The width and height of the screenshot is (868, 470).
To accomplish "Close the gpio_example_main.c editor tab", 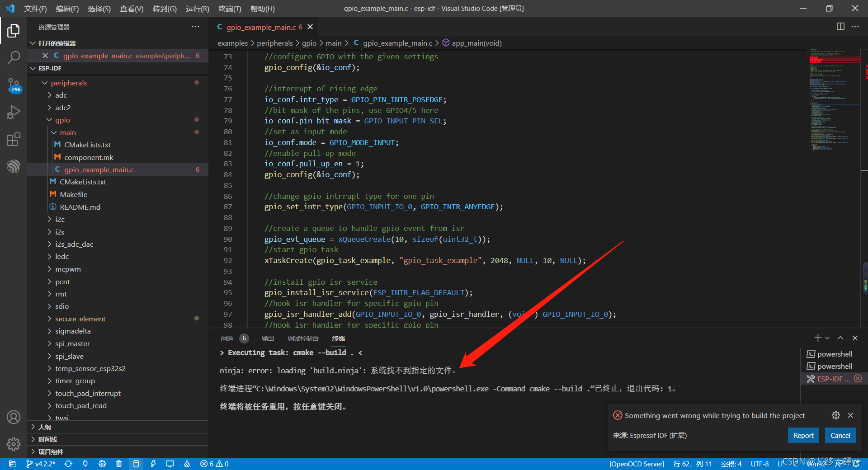I will coord(310,27).
